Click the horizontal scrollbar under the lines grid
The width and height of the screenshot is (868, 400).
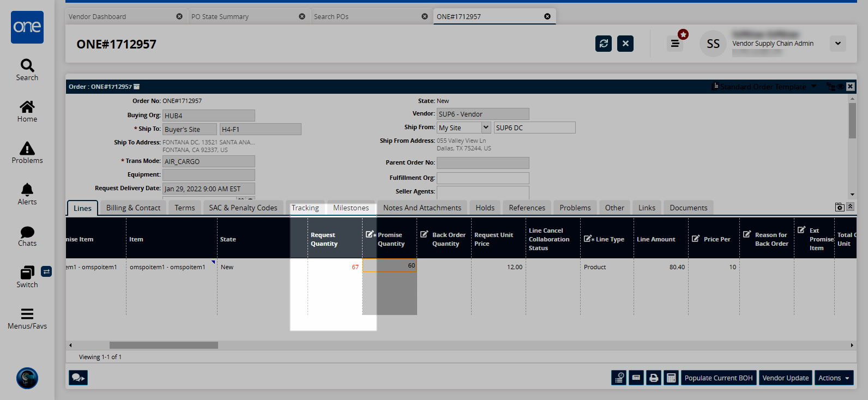[164, 345]
